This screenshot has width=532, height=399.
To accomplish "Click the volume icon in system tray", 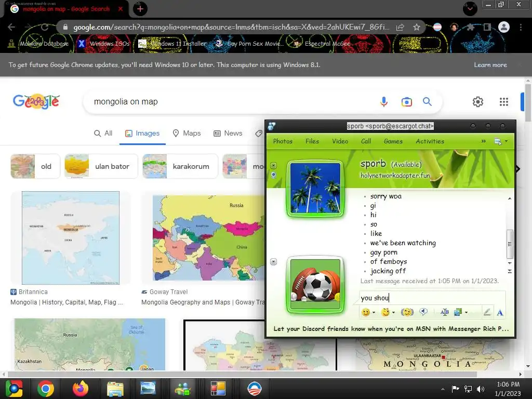I will pyautogui.click(x=481, y=389).
